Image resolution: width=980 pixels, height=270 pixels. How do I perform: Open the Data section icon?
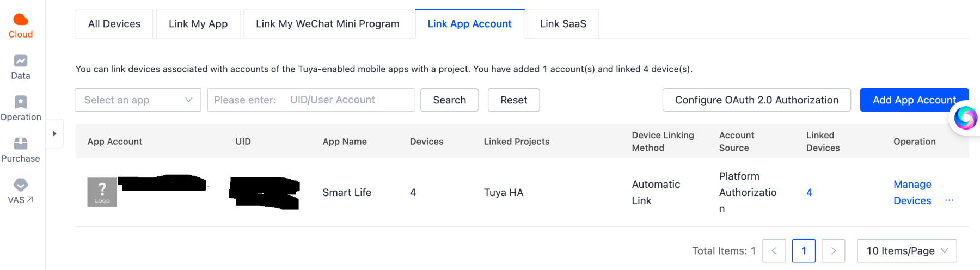[x=21, y=60]
